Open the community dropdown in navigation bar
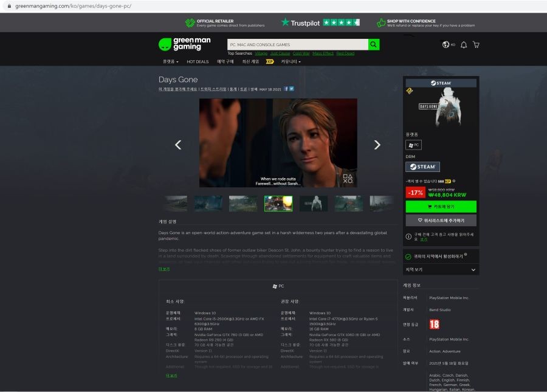547x392 pixels. click(291, 62)
